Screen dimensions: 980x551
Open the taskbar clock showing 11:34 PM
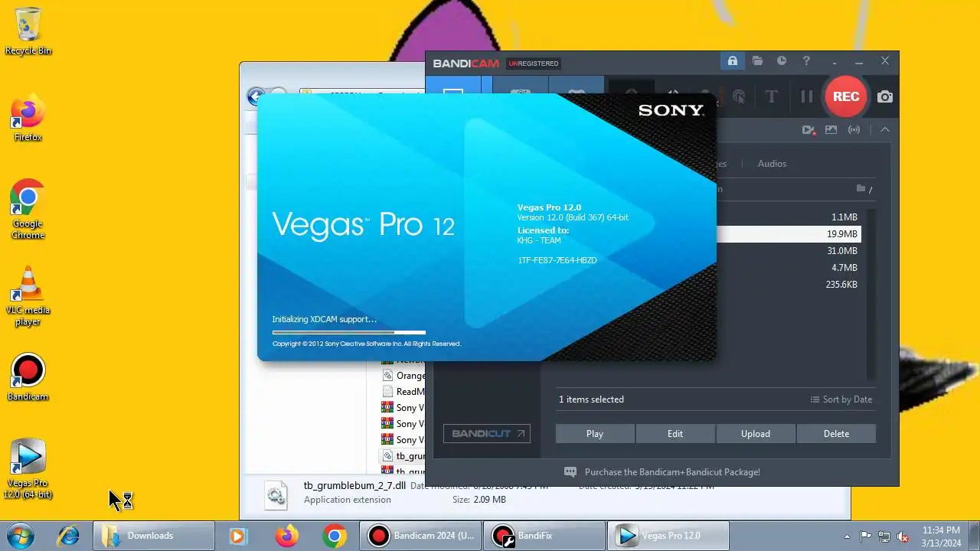[x=941, y=536]
